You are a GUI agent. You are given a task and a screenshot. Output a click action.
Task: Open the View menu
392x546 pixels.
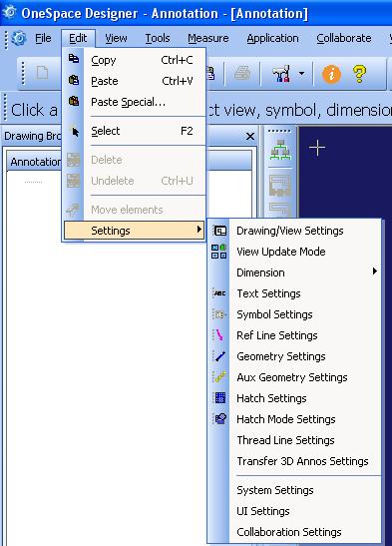[x=116, y=38]
